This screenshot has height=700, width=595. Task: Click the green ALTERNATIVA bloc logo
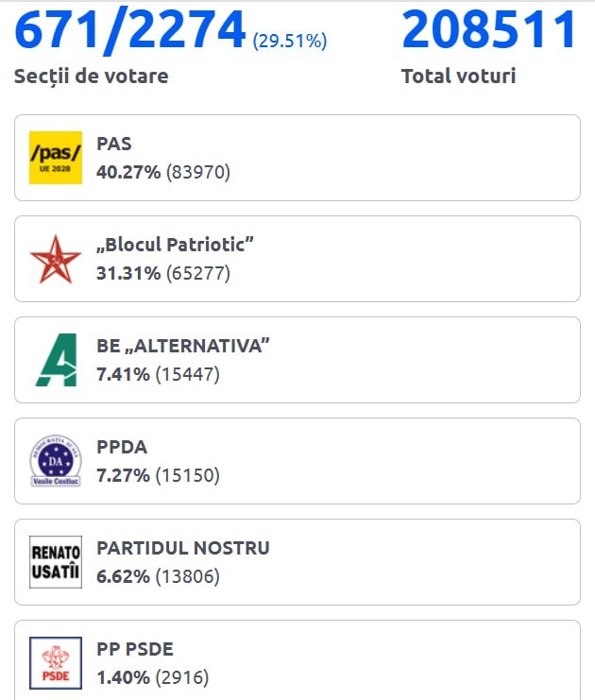(56, 360)
